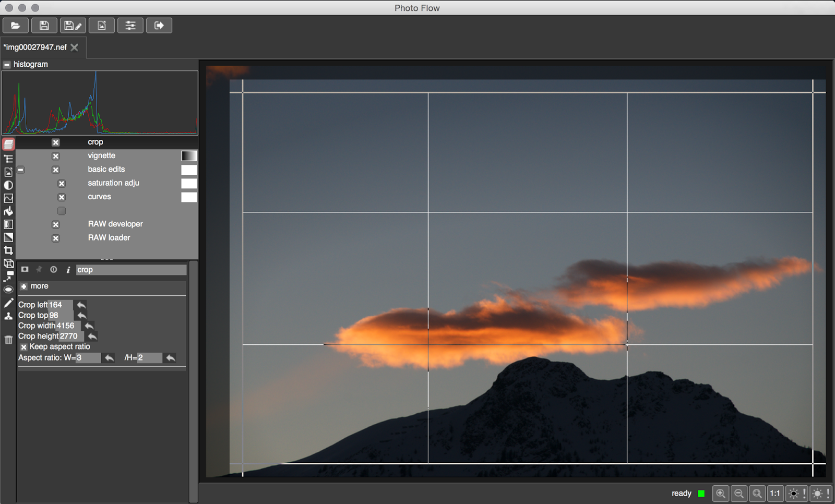Toggle visibility of RAW loader layer
The width and height of the screenshot is (835, 504).
[x=56, y=238]
